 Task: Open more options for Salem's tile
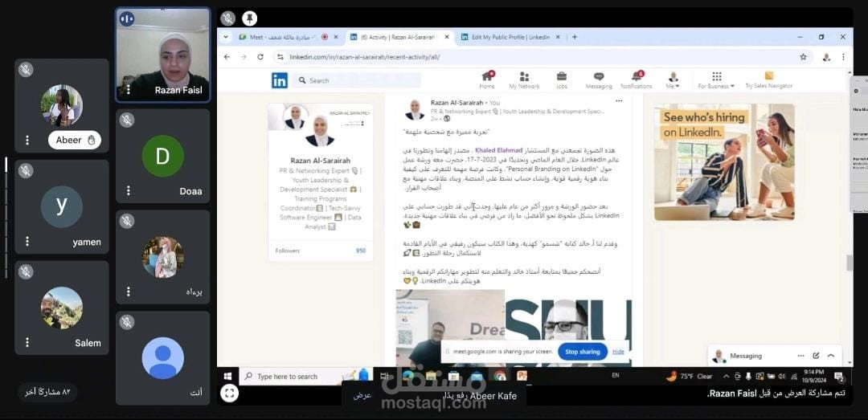(27, 343)
